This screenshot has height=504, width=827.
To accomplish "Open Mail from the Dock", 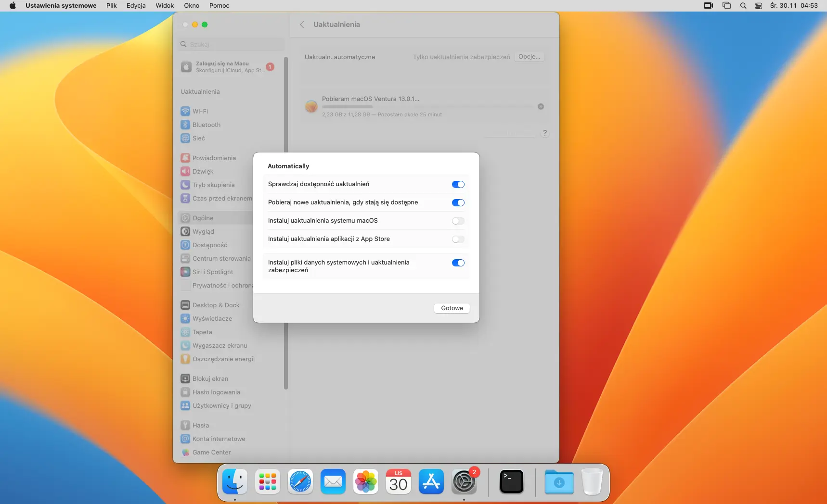I will 333,481.
